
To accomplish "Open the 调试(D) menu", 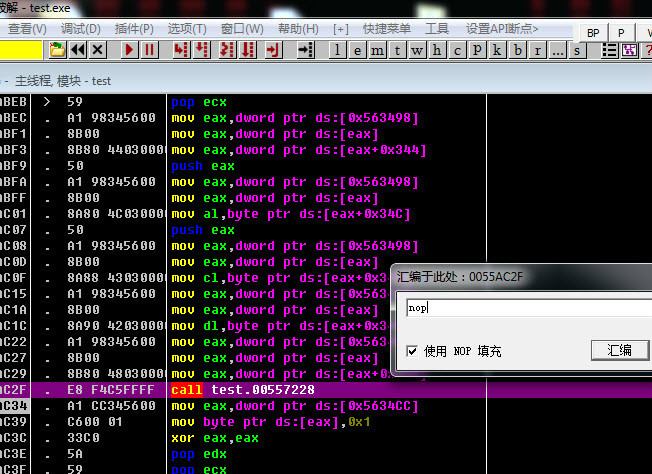I will pos(80,29).
